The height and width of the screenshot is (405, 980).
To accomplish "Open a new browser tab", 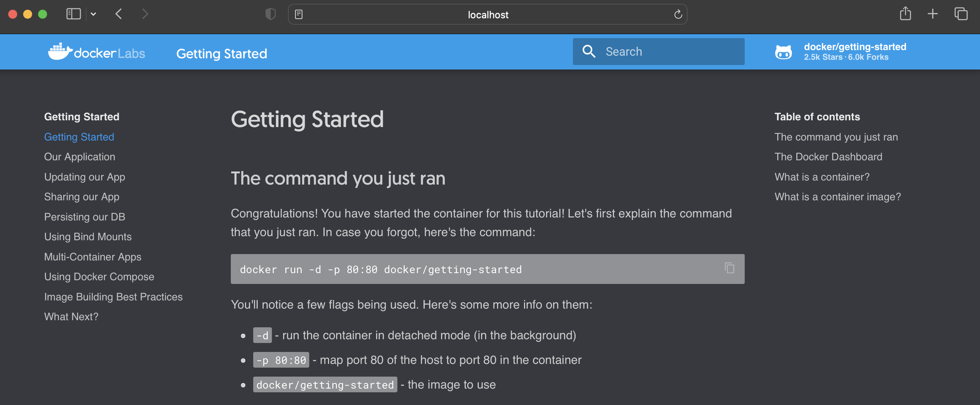I will click(x=933, y=14).
